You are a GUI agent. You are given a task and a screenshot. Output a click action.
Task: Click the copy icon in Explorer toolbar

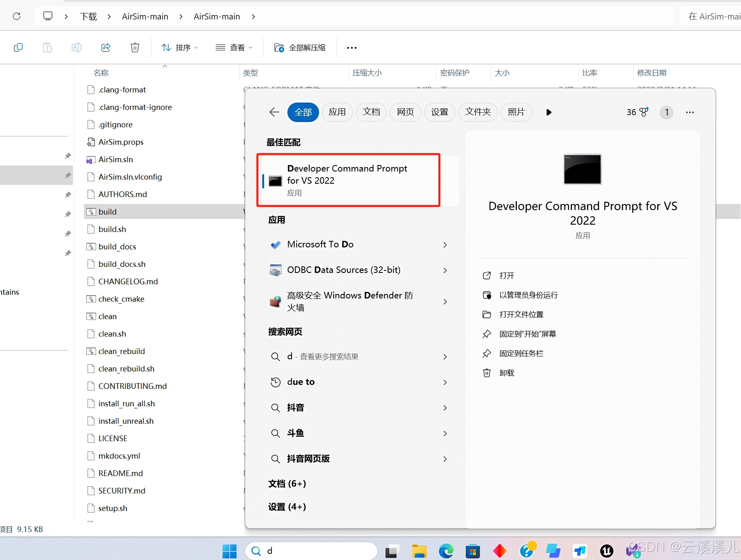(x=18, y=47)
